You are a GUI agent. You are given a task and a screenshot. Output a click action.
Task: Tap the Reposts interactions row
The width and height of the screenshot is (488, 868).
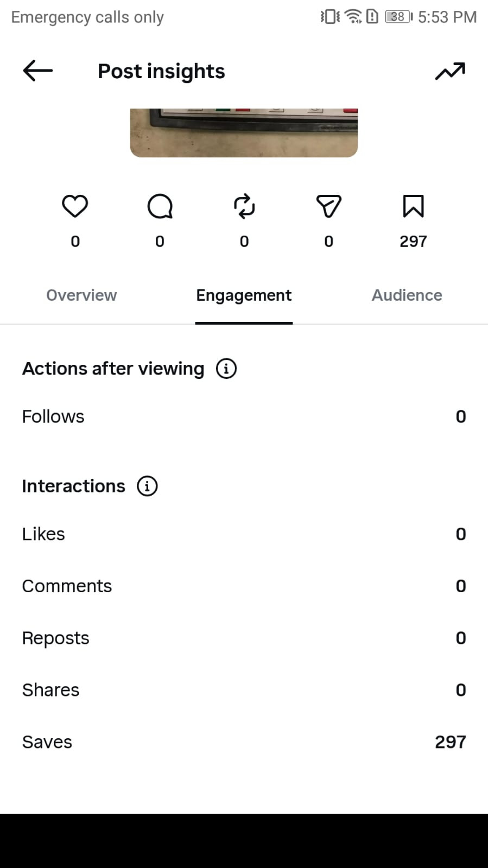[244, 638]
